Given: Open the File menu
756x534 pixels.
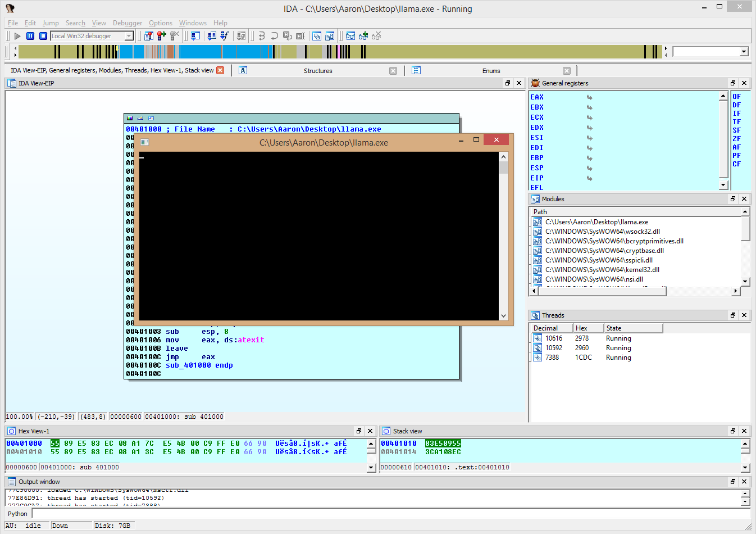Looking at the screenshot, I should [13, 23].
